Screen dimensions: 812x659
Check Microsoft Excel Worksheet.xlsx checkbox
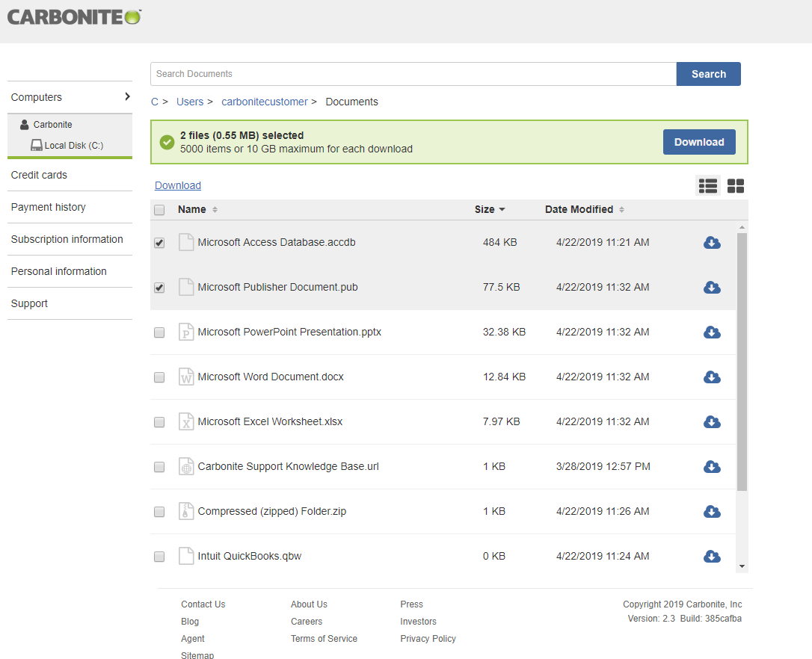click(x=159, y=422)
